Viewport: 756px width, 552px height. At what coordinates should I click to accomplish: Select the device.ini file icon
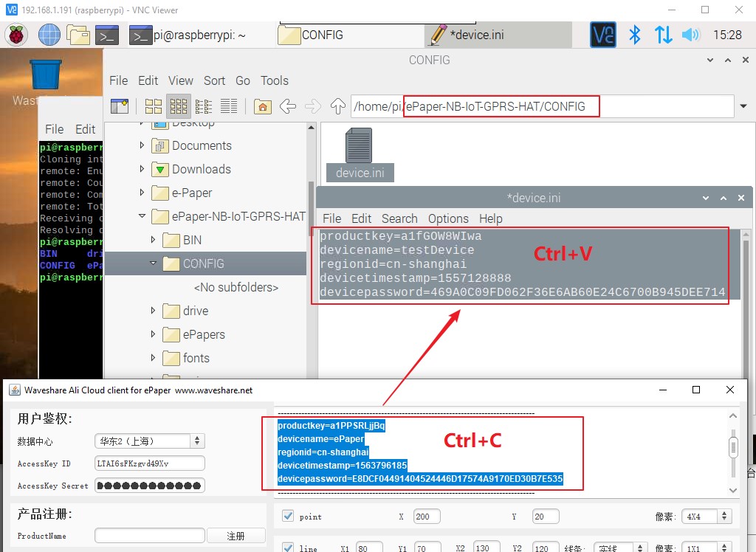360,155
